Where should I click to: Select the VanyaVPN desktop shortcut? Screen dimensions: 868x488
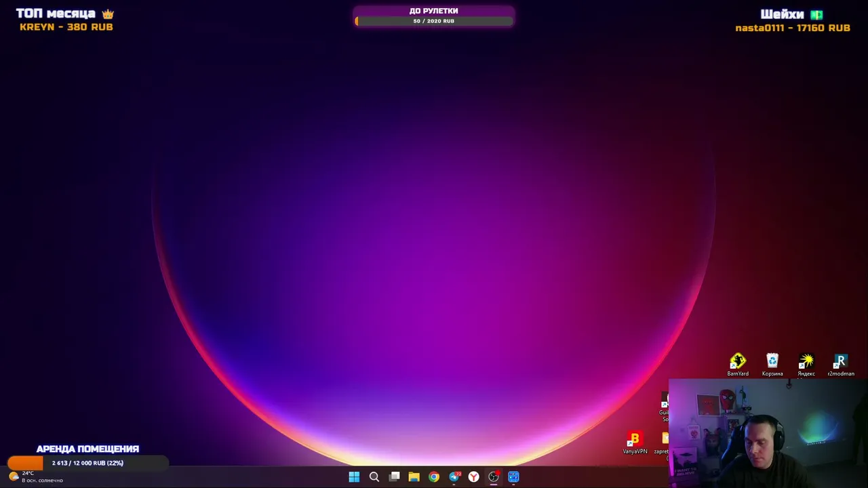(635, 443)
